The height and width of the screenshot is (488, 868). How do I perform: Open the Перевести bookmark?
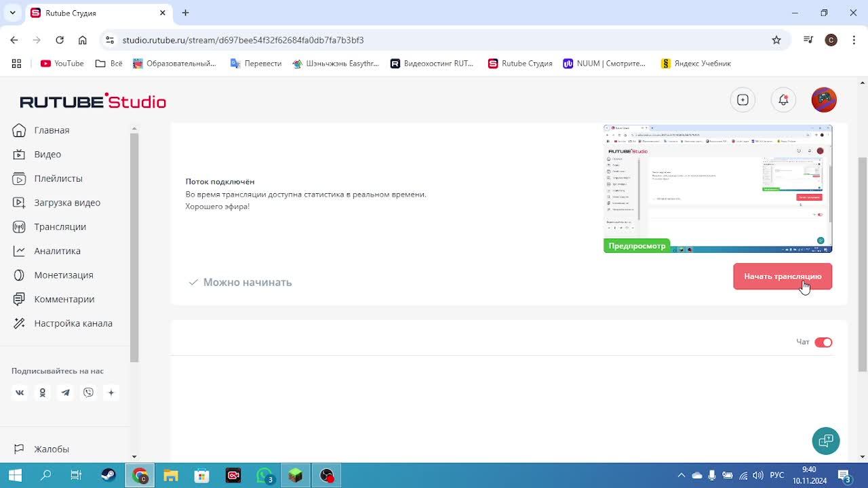pyautogui.click(x=256, y=63)
